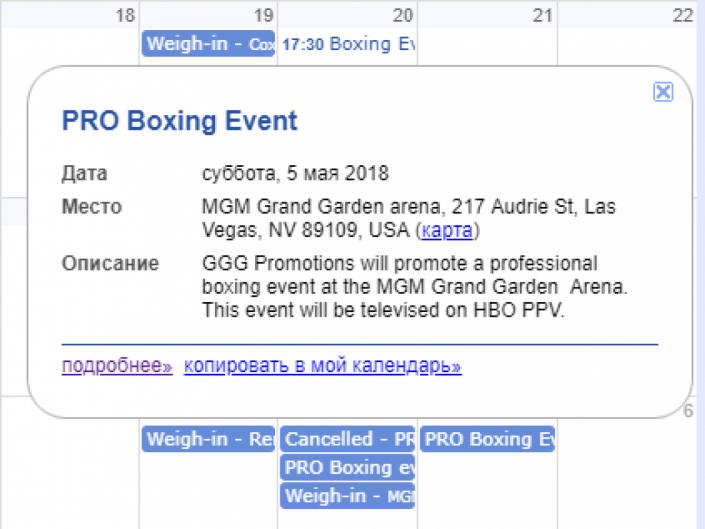Click the PRO Boxing Event popup title

click(180, 122)
